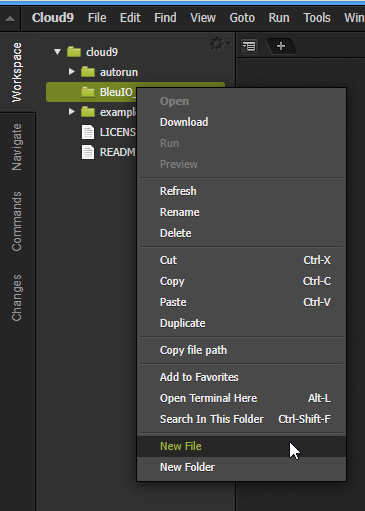Select the highlighted BleuIO folder row

point(135,92)
